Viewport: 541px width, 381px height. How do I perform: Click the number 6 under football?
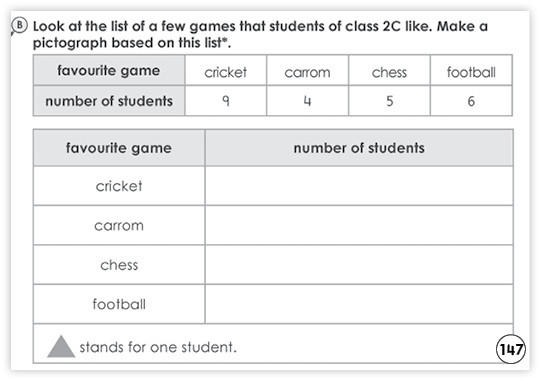[x=471, y=101]
